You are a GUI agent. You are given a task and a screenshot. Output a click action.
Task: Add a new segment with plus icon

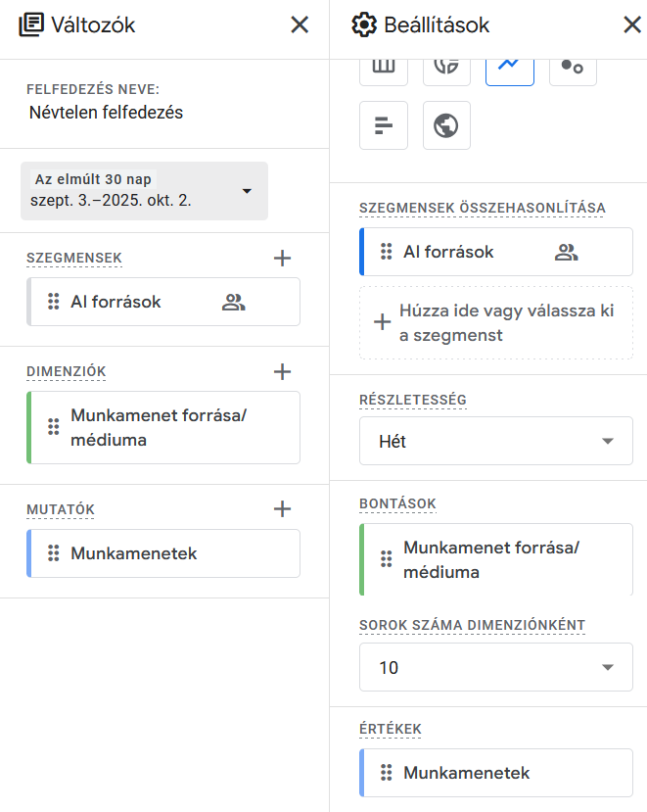tap(282, 259)
